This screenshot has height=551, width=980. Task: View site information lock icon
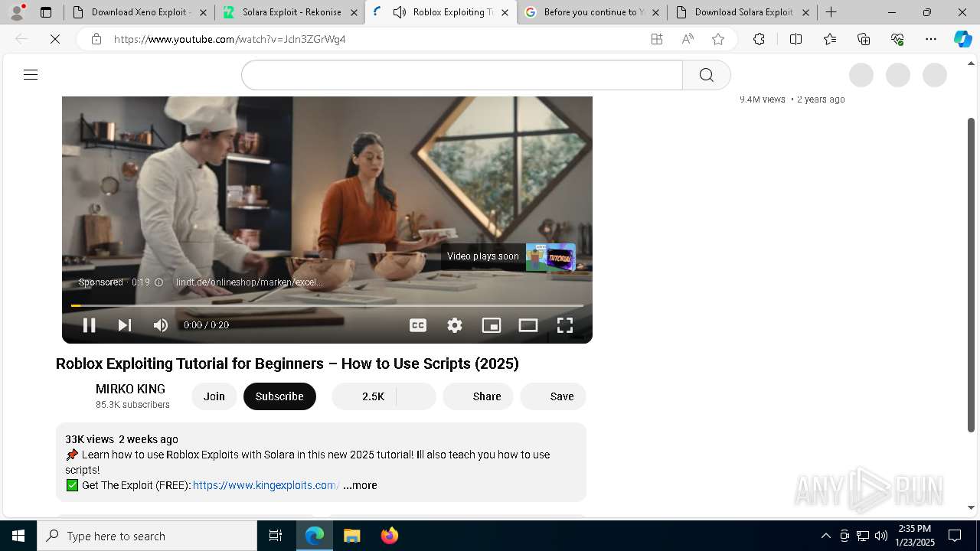(x=96, y=39)
